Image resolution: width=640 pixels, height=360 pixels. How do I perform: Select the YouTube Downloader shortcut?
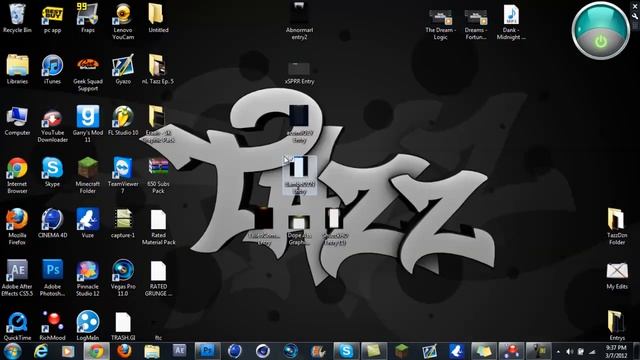pos(52,125)
